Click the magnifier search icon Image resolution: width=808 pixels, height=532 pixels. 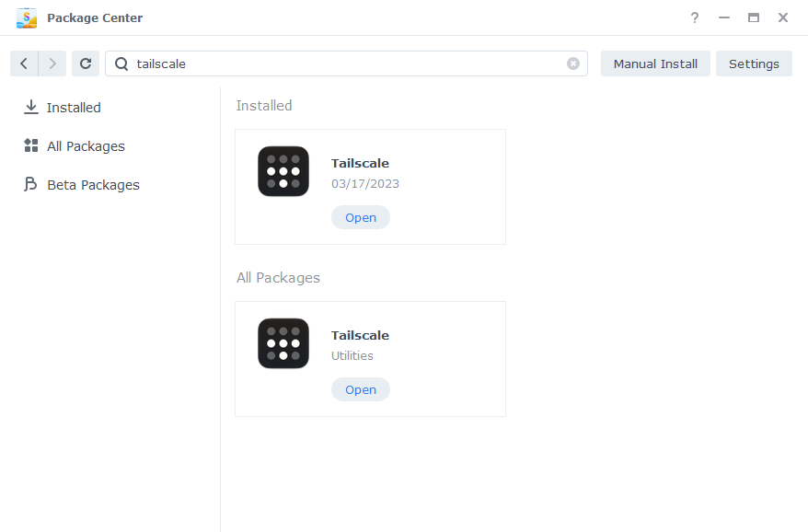121,64
